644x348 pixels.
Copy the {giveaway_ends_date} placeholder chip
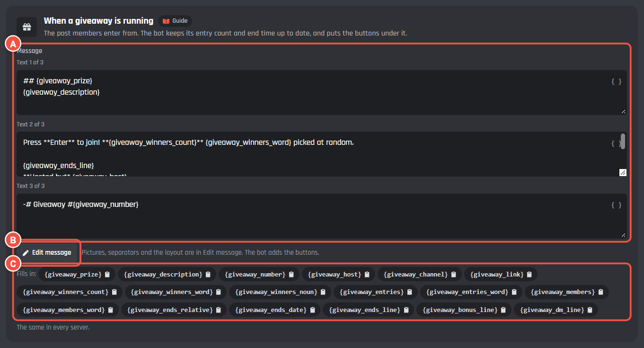click(x=275, y=310)
